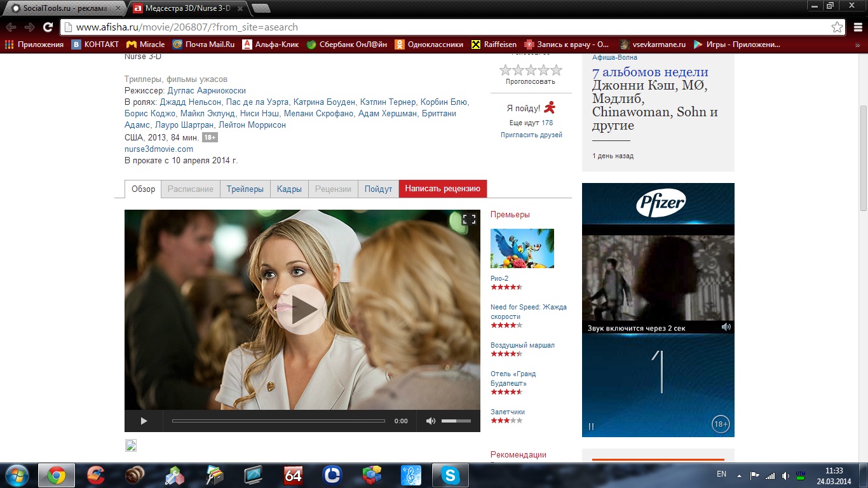868x488 pixels.
Task: Open Skype from the taskbar
Action: click(x=451, y=475)
